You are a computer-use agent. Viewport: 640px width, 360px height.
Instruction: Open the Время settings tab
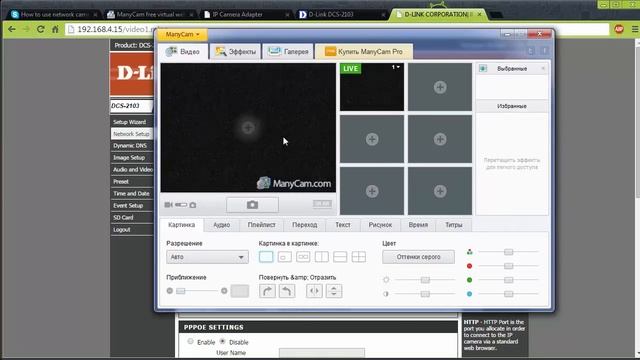click(418, 225)
